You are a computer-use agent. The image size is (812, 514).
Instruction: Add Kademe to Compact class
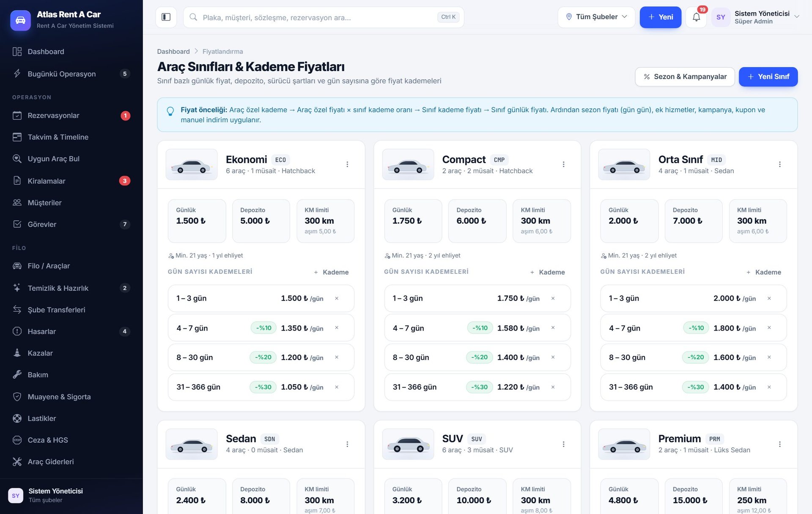coord(547,272)
